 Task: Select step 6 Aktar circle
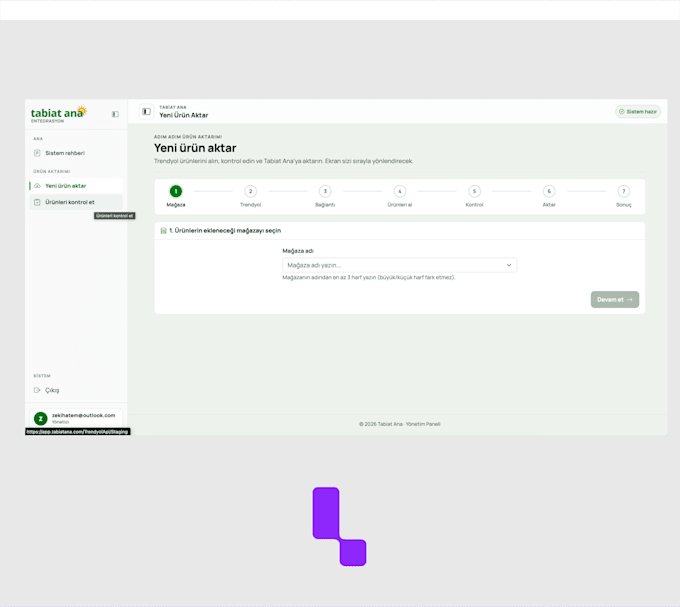[x=549, y=191]
